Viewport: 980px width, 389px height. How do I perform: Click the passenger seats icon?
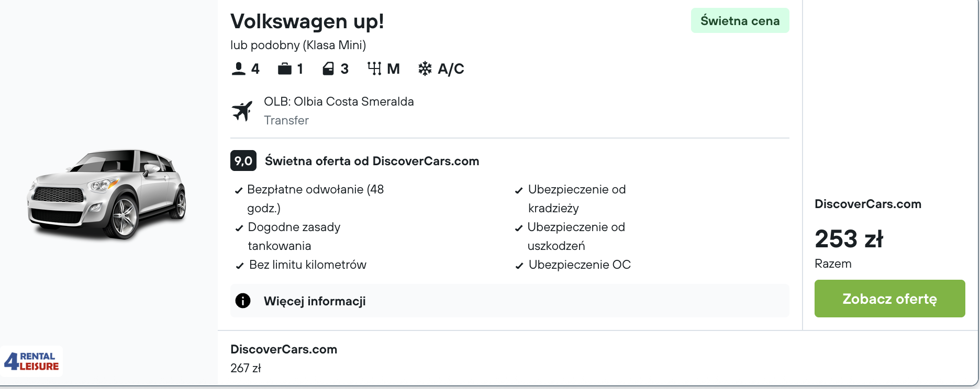tap(239, 69)
